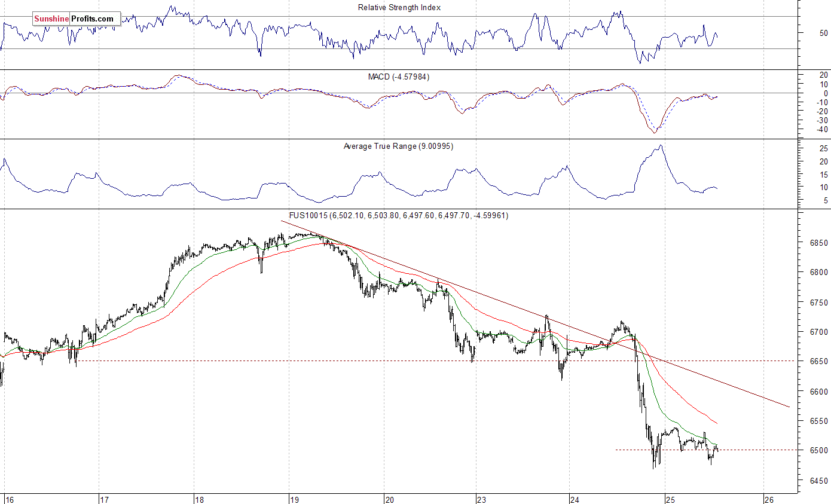The image size is (831, 504).
Task: Click the SunshineProfits.com logo
Action: coord(77,19)
